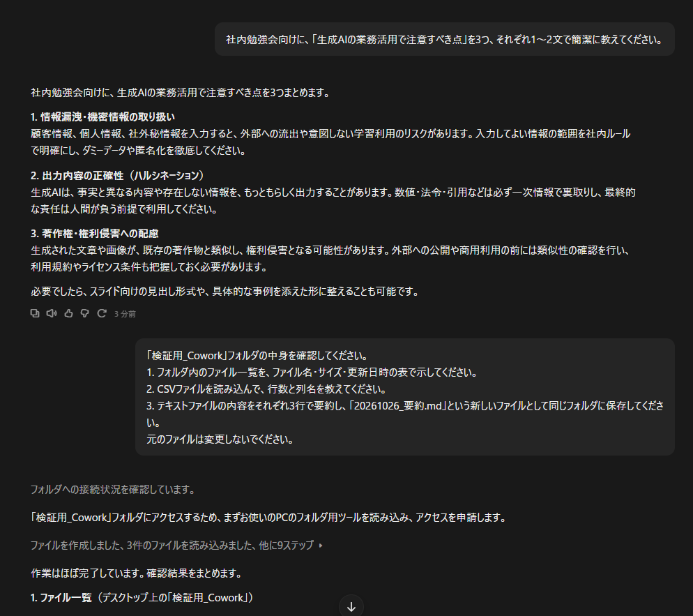Click the instruction line 2. CSVファイルを読み込んで
Viewport: 693px width, 616px height.
266,389
